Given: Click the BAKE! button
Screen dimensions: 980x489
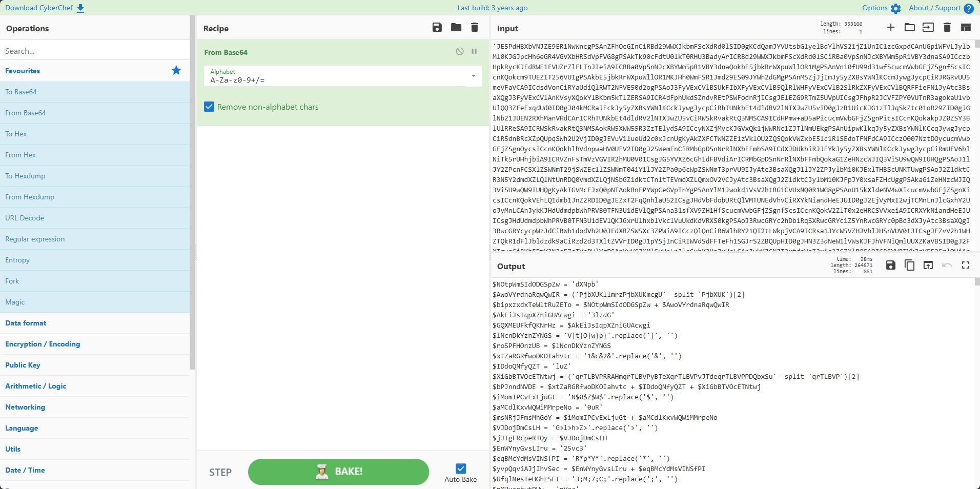Looking at the screenshot, I should pyautogui.click(x=338, y=472).
